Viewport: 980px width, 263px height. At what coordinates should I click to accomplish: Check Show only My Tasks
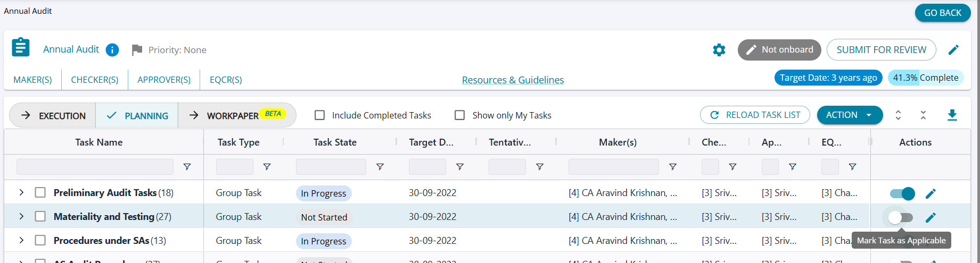point(460,115)
